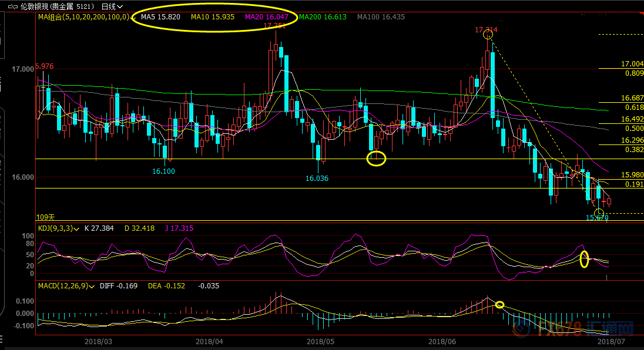Select the 0.618 Fibonacci level at 16.687
This screenshot has width=644, height=350.
coord(633,107)
